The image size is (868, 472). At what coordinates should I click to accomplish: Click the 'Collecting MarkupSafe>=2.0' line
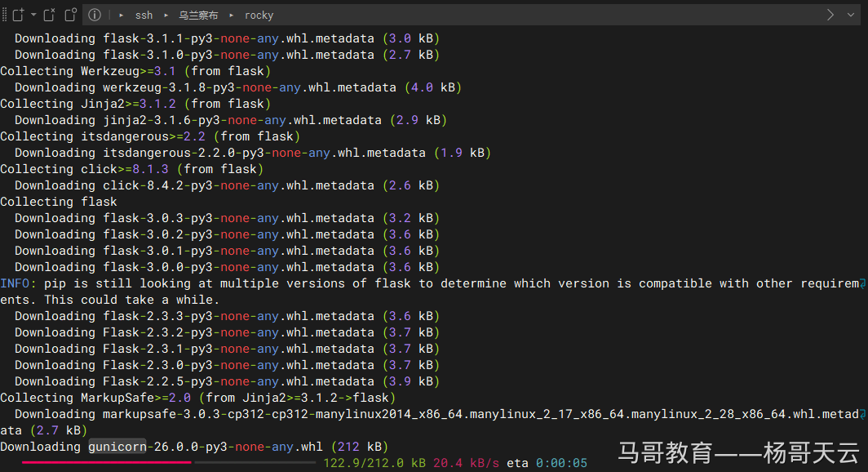click(x=197, y=398)
